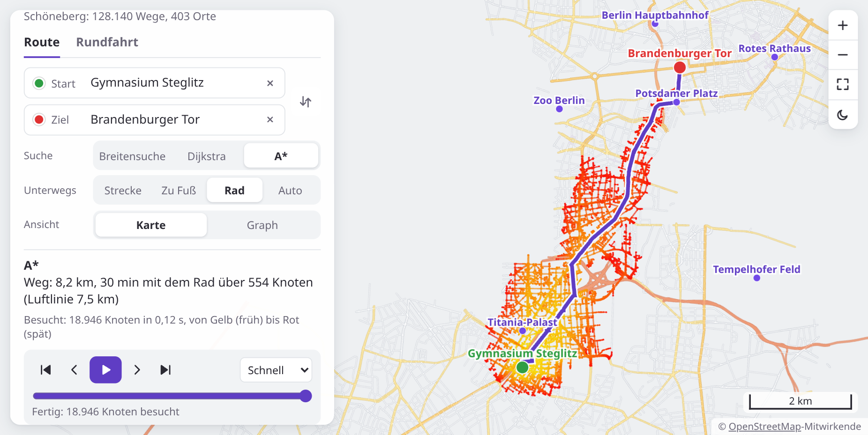Zoom in on the map
The height and width of the screenshot is (435, 868).
click(843, 25)
